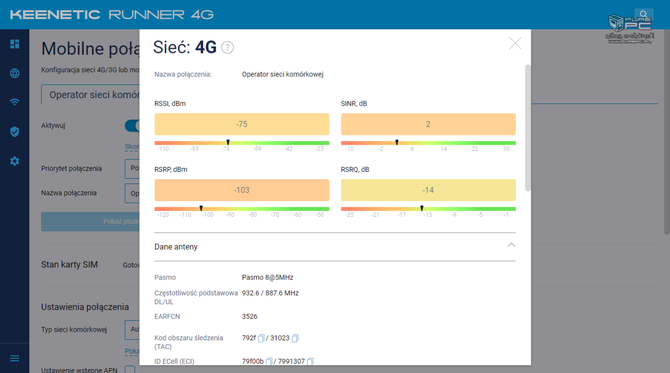Click the help question mark next to 4G
670x373 pixels.
[x=228, y=47]
